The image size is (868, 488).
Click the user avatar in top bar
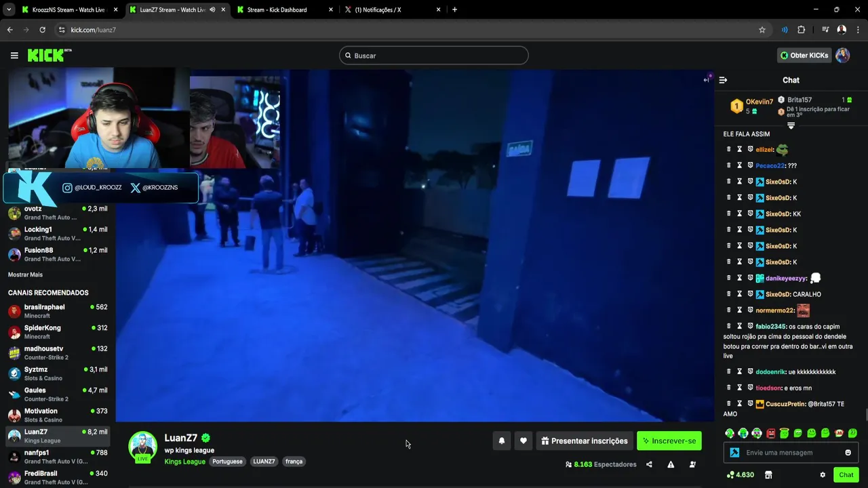(842, 56)
